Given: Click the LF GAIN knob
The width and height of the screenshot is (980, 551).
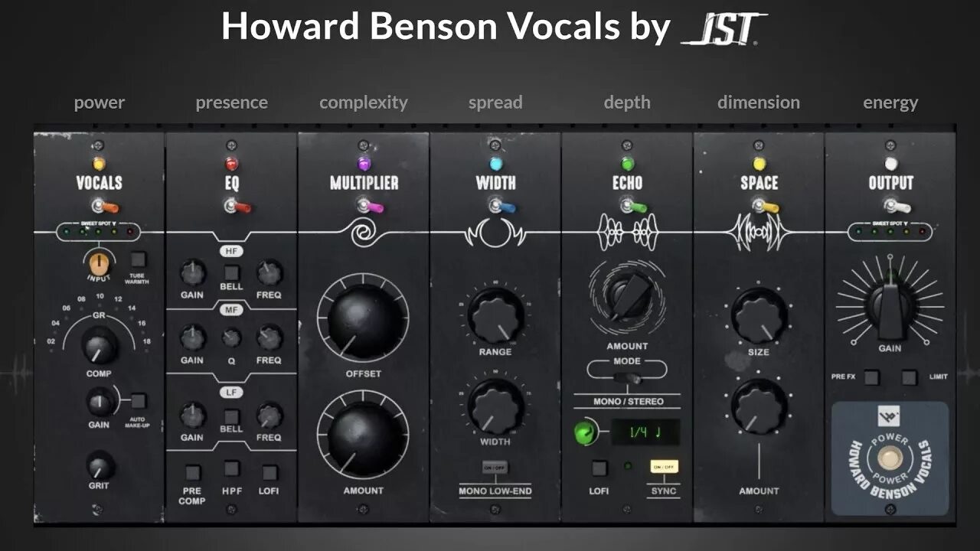Looking at the screenshot, I should (x=192, y=415).
